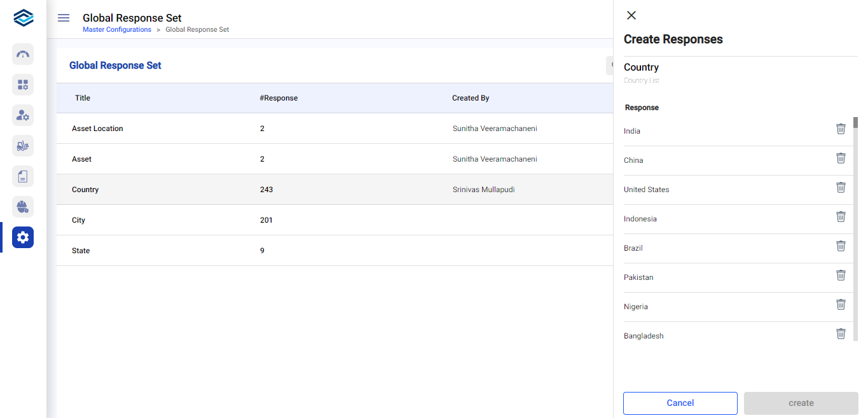Open the dashboard gauge icon in sidebar
The width and height of the screenshot is (868, 418).
tap(23, 54)
